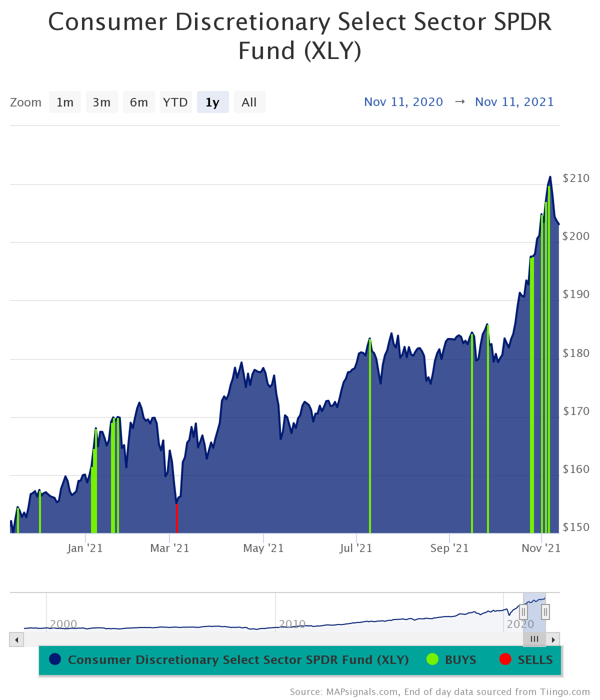Viewport: 600px width, 700px height.
Task: Click the green buy bar near Jul '21
Action: click(370, 436)
